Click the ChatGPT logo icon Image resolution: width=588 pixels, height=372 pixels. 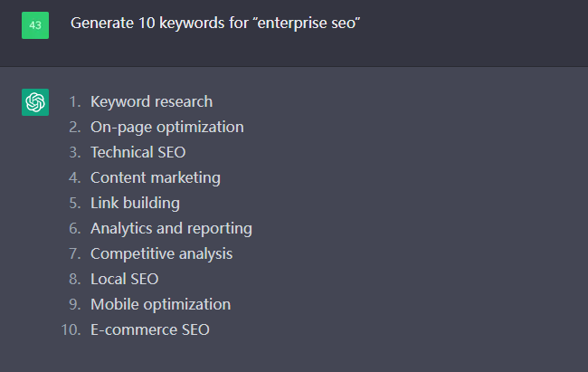[x=35, y=102]
